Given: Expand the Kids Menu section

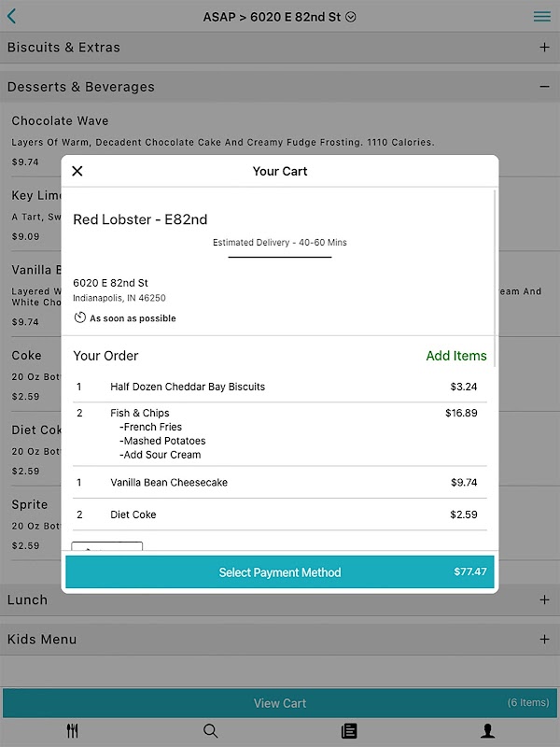Looking at the screenshot, I should tap(544, 640).
